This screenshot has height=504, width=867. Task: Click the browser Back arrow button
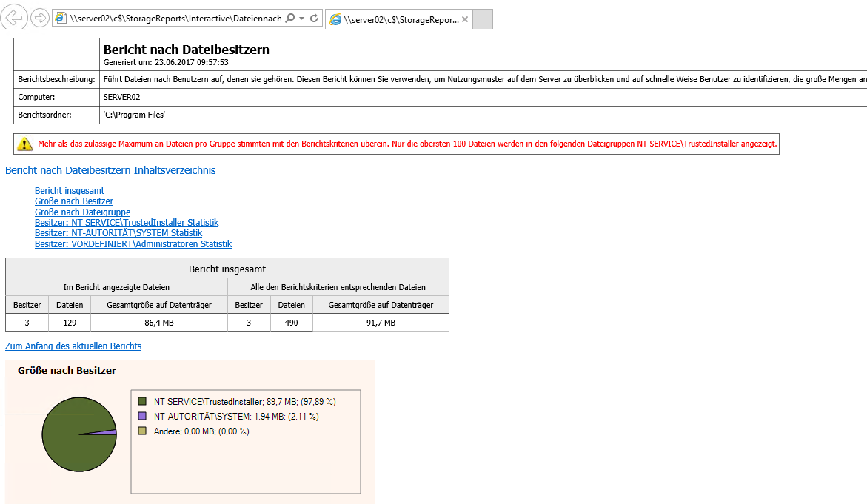coord(16,18)
